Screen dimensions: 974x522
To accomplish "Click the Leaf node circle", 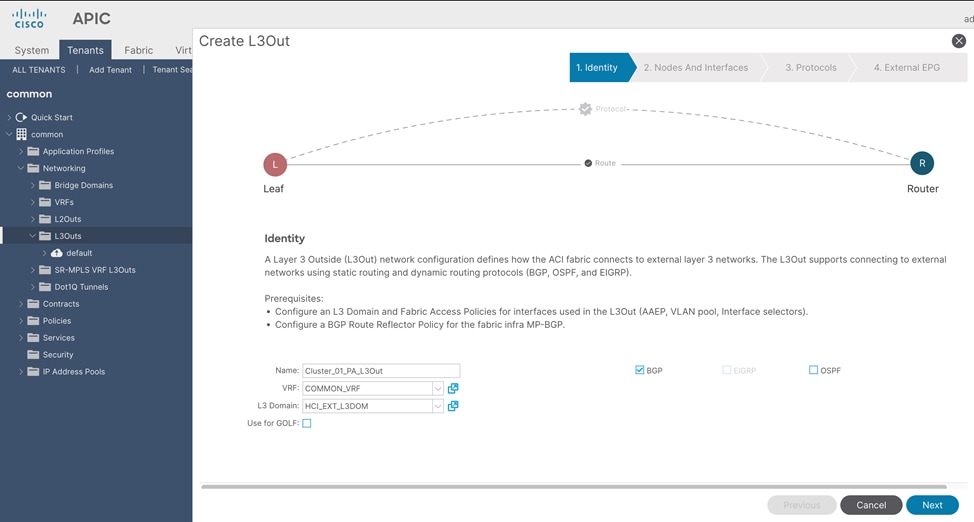I will click(x=275, y=165).
